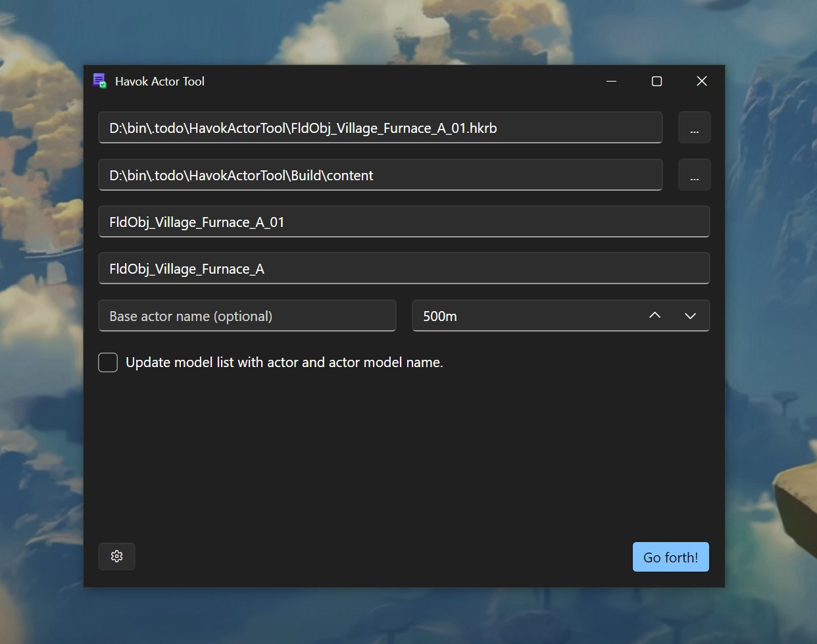817x644 pixels.
Task: Increment the 500m value with the up chevron
Action: [x=655, y=316]
